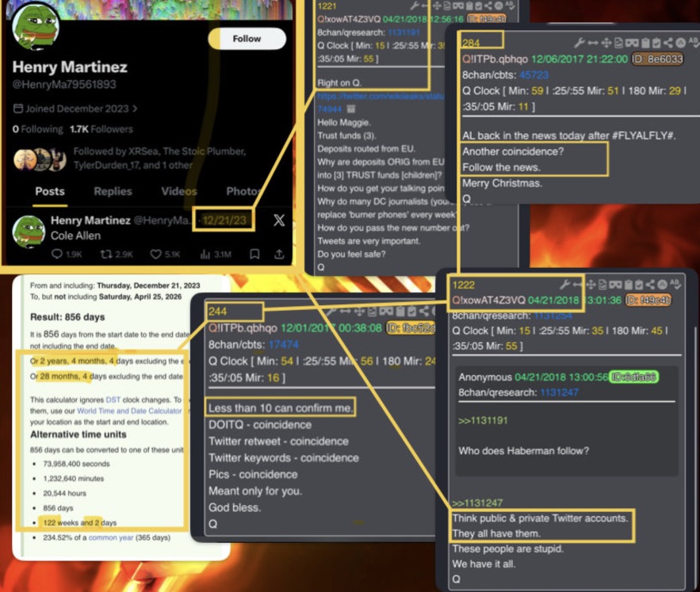Switch to the Videos tab

[179, 192]
